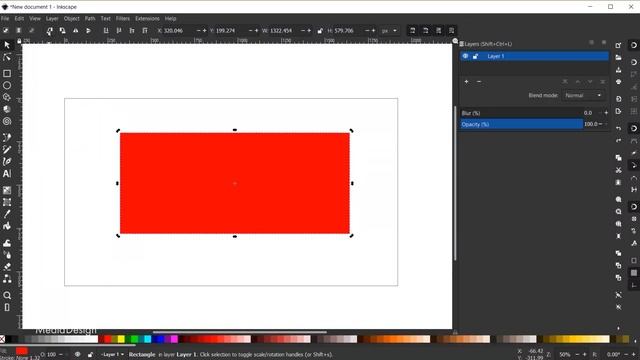Select the Selector arrow tool
Image resolution: width=640 pixels, height=360 pixels.
7,45
